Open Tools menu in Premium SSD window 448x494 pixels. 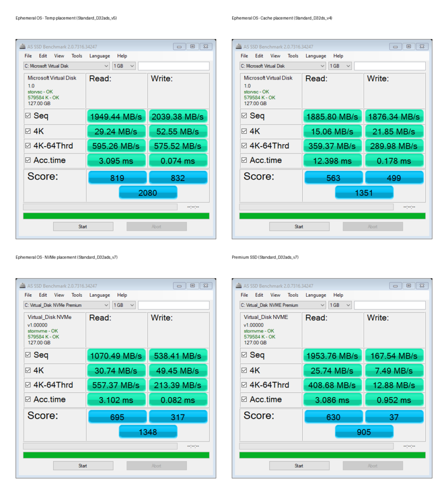click(x=293, y=295)
